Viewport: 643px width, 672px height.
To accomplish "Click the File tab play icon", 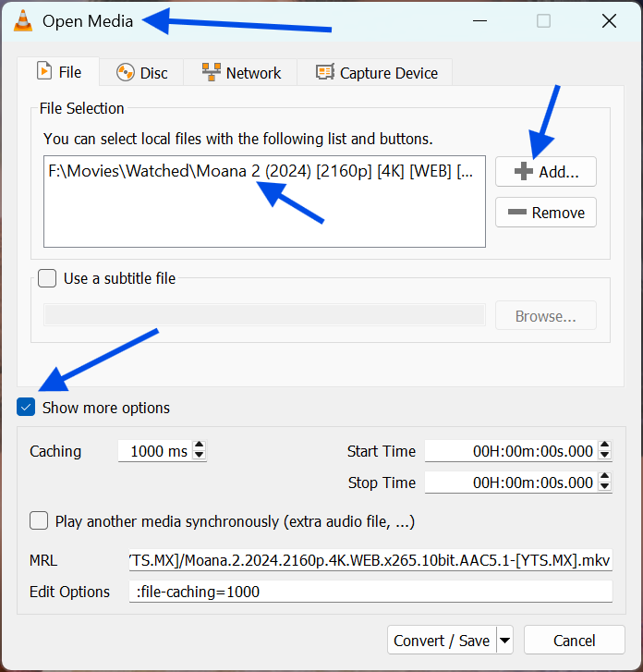I will pyautogui.click(x=43, y=71).
